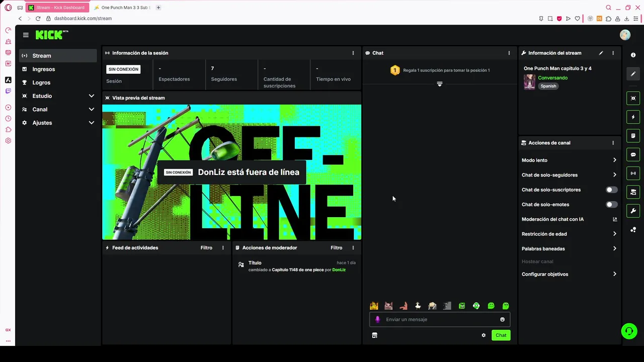Open the chat shop icon
This screenshot has width=644, height=362.
point(374,335)
